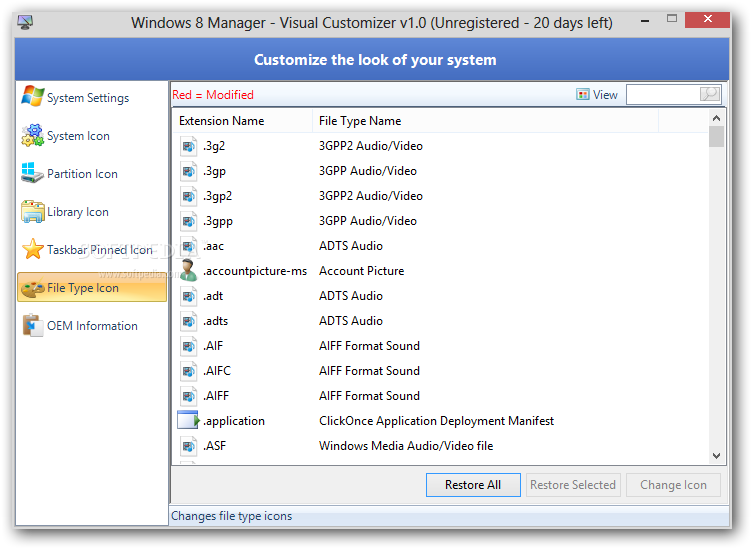Click the search input field
752x549 pixels.
(x=663, y=94)
